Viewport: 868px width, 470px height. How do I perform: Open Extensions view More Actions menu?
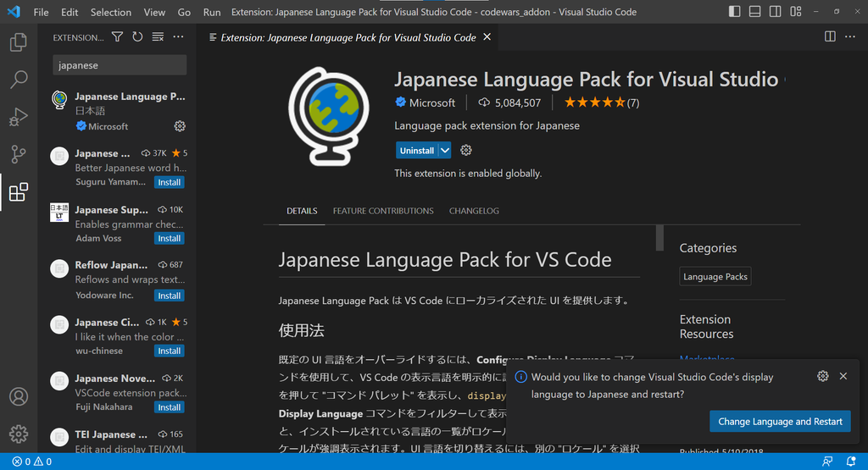tap(178, 37)
